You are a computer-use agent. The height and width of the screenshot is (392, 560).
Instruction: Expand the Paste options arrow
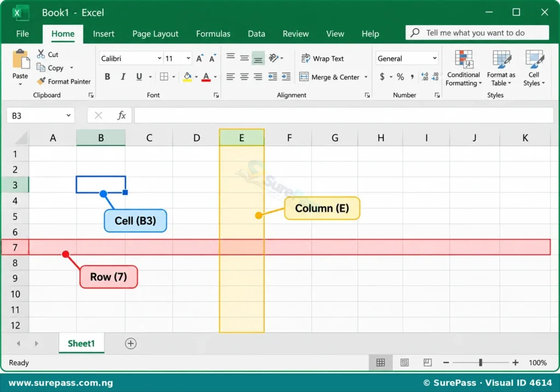tap(20, 84)
